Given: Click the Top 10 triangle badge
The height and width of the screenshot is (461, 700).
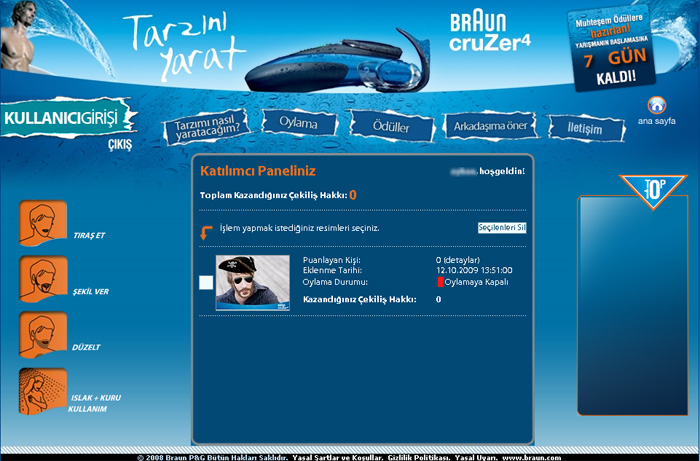Looking at the screenshot, I should coord(653,191).
